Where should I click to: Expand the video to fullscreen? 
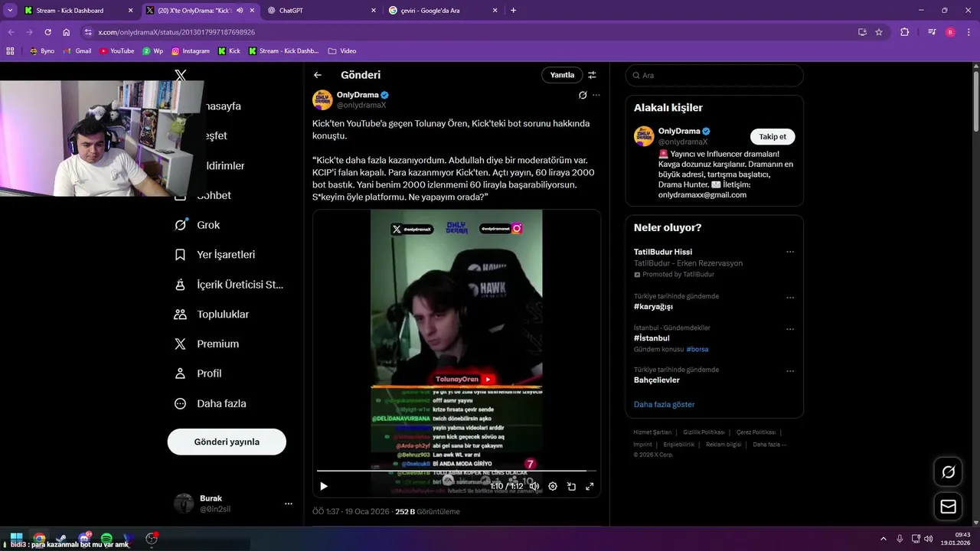[x=590, y=486]
